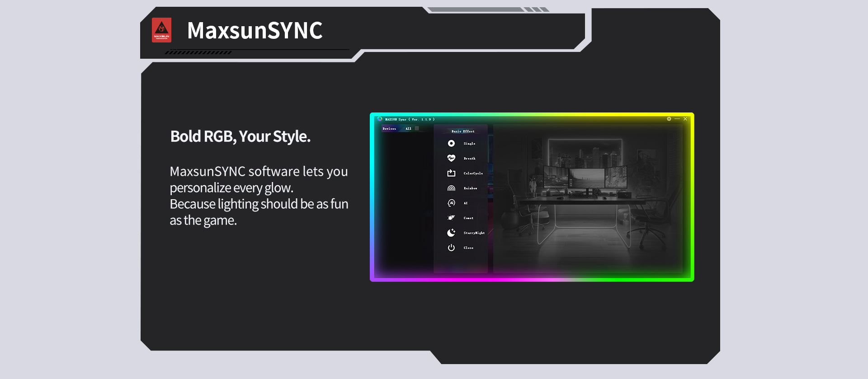Switch to the Devices tab

389,129
